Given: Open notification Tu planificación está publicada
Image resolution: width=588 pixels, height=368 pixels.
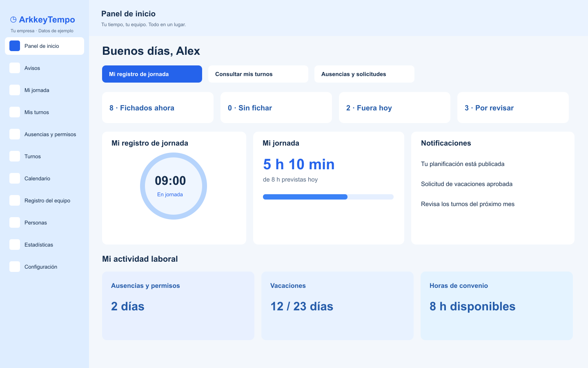Looking at the screenshot, I should pyautogui.click(x=463, y=164).
